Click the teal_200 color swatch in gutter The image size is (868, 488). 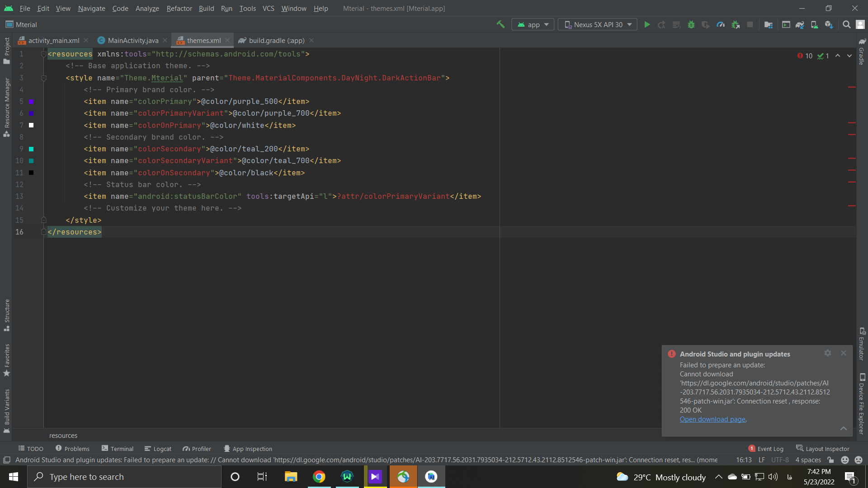pos(31,149)
